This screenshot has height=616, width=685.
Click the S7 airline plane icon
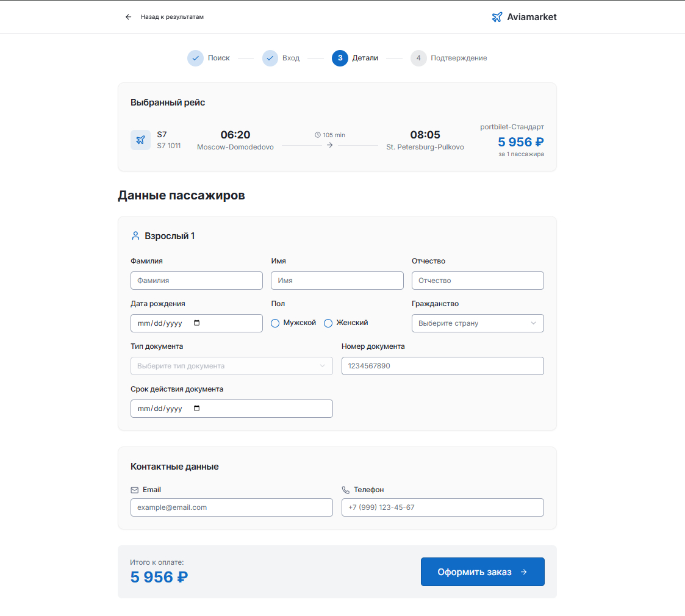coord(141,140)
